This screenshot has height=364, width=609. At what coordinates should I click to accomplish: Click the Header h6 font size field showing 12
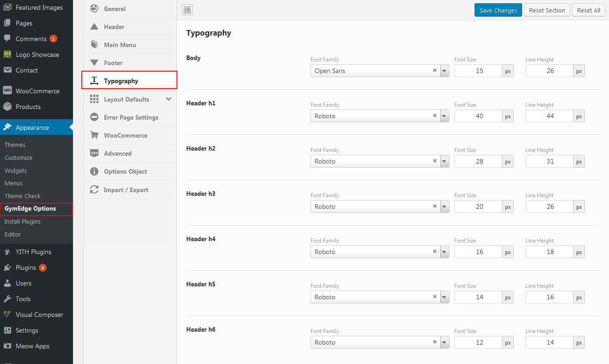[x=479, y=342]
